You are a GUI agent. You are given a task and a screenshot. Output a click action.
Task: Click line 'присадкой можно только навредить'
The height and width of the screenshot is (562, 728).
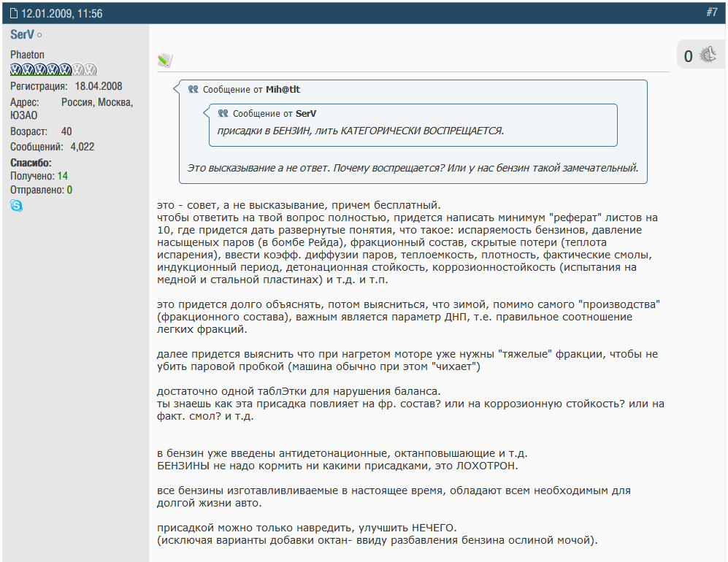tap(307, 528)
